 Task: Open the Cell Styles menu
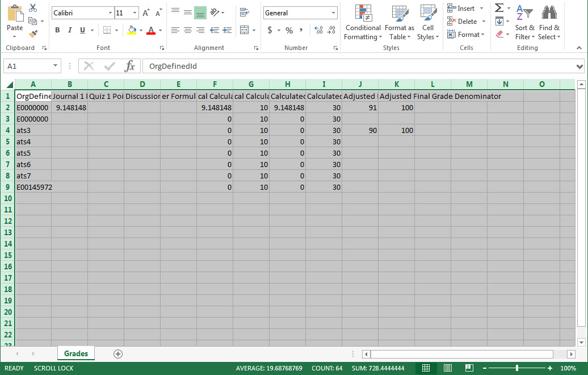[x=427, y=23]
